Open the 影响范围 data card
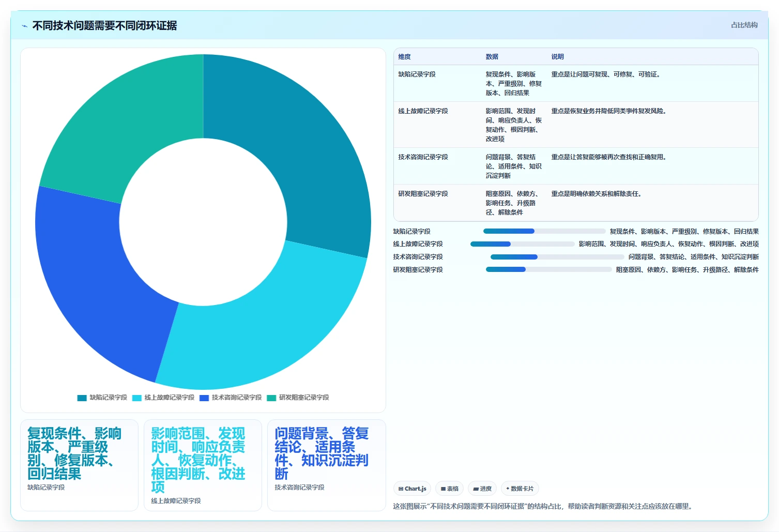The image size is (779, 532). pos(203,465)
